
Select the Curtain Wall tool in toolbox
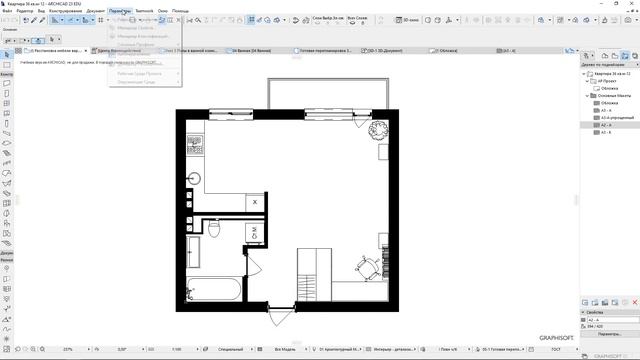click(7, 203)
